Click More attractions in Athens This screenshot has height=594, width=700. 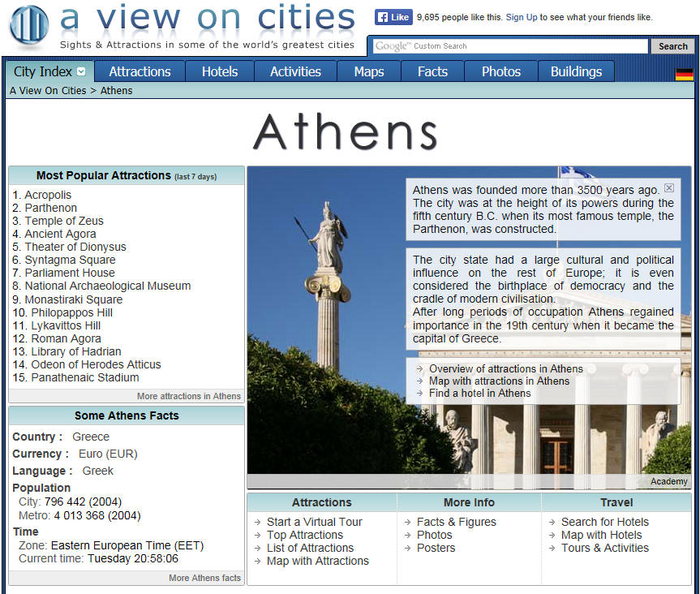point(188,396)
